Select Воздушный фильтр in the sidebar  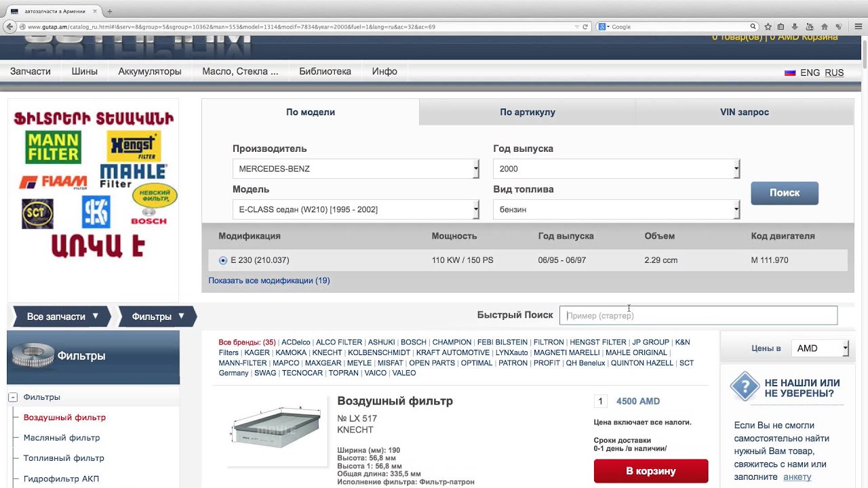click(64, 418)
